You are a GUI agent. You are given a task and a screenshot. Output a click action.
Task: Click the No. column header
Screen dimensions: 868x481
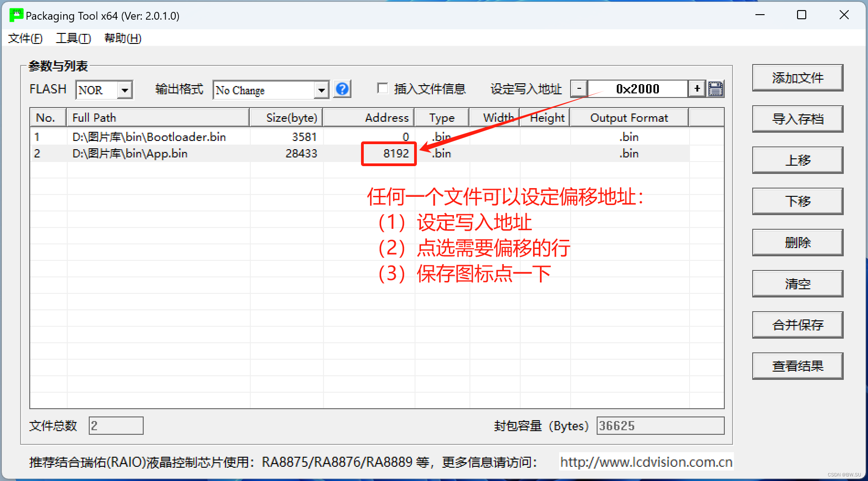pos(48,118)
